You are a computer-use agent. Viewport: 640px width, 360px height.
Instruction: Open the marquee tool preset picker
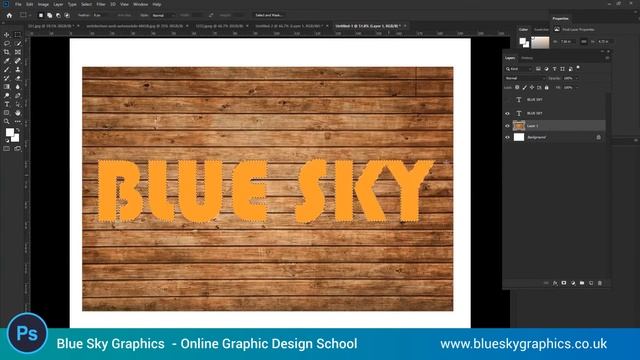click(x=25, y=16)
